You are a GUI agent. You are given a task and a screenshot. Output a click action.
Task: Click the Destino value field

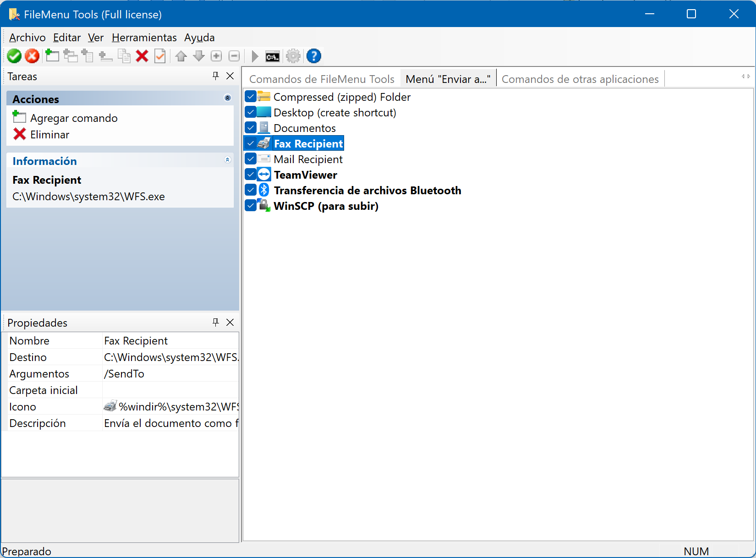170,357
